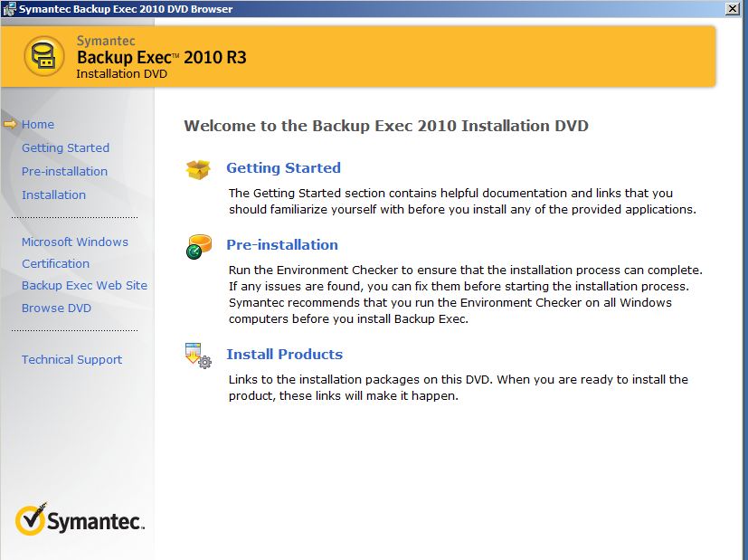748x560 pixels.
Task: Click the gear on the Install Products icon
Action: point(204,361)
